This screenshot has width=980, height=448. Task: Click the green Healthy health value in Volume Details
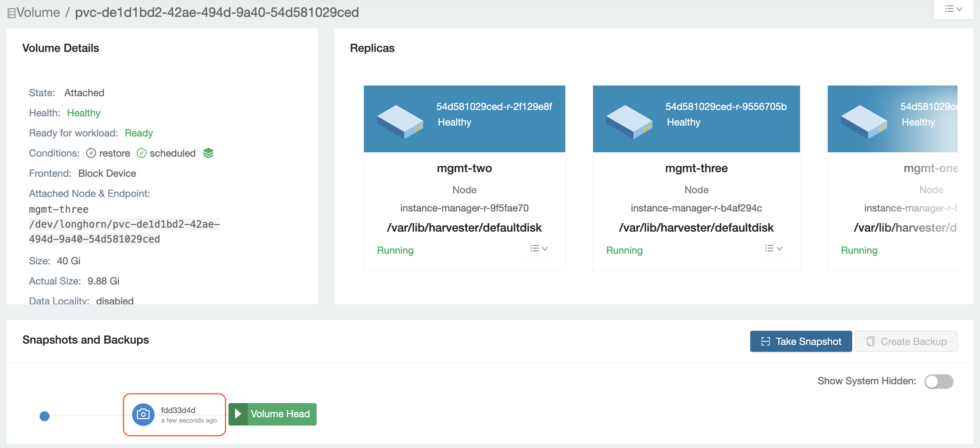pos(84,113)
